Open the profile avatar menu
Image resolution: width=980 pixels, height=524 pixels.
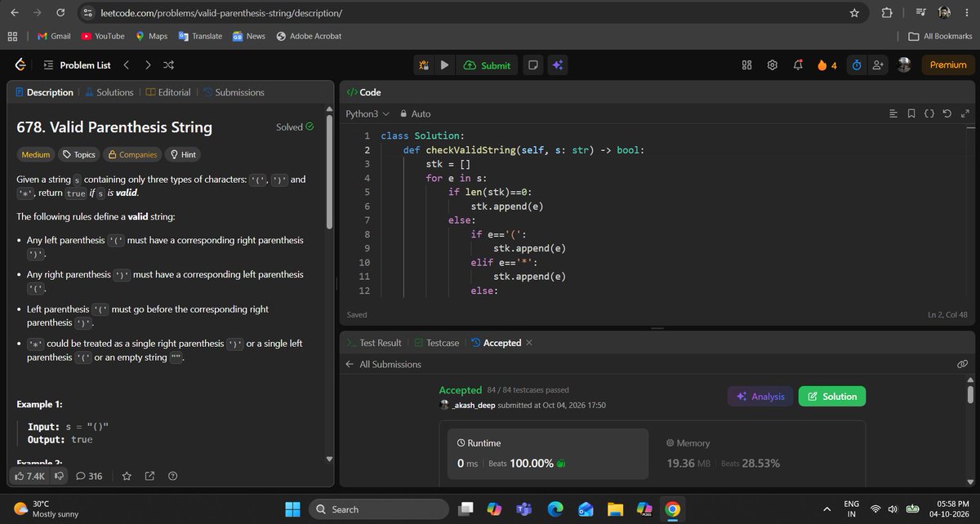click(x=904, y=65)
